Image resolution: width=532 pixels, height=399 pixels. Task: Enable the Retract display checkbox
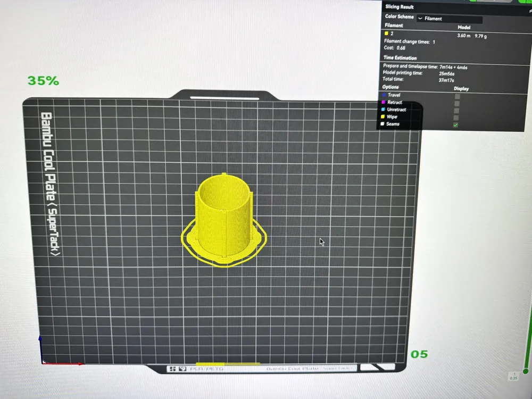(x=457, y=104)
